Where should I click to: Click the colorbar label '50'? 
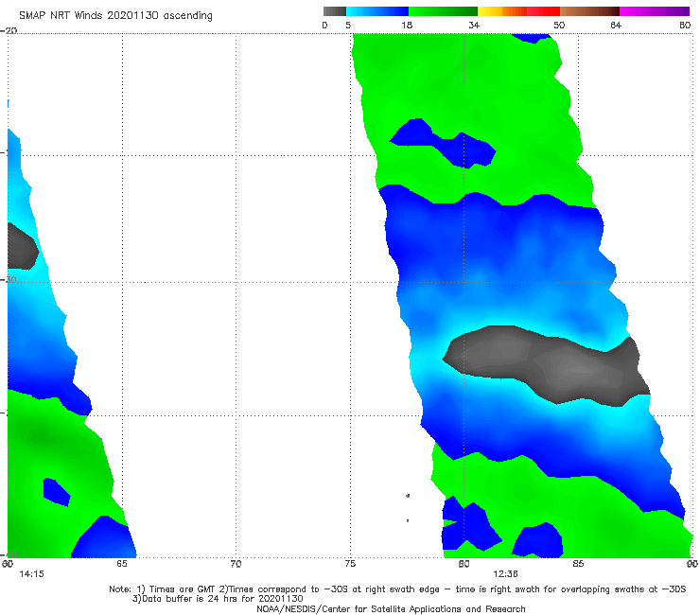[559, 26]
